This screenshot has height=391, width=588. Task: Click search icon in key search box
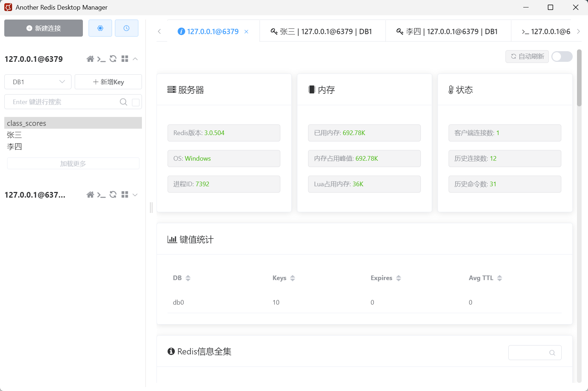click(x=123, y=102)
